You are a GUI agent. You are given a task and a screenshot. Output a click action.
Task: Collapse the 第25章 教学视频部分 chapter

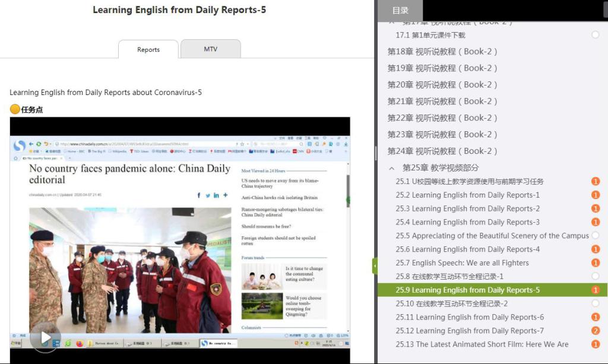[392, 168]
